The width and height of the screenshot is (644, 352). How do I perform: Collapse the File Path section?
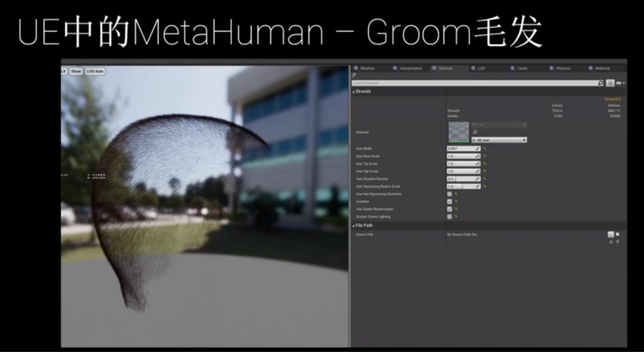[353, 226]
